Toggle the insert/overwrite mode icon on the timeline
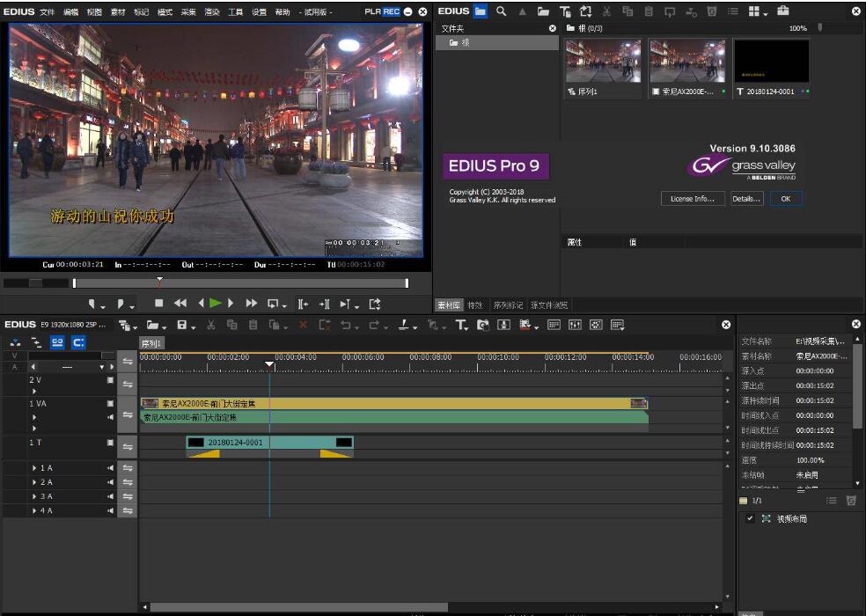This screenshot has height=616, width=866. (16, 343)
